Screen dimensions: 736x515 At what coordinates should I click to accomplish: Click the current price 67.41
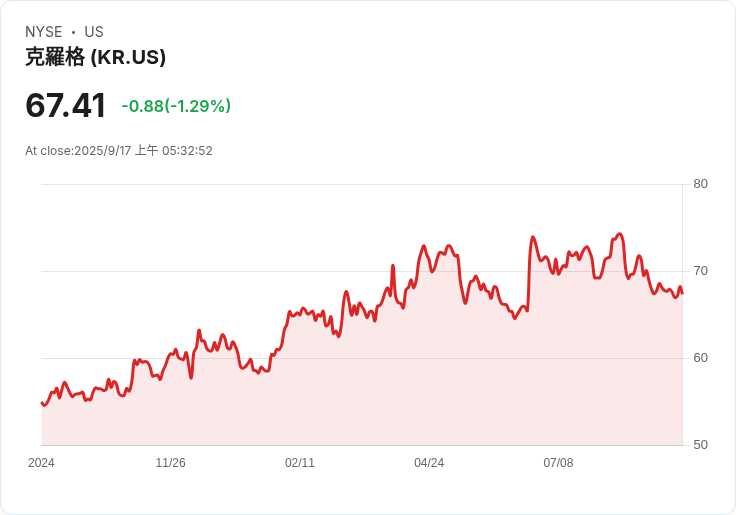[65, 106]
